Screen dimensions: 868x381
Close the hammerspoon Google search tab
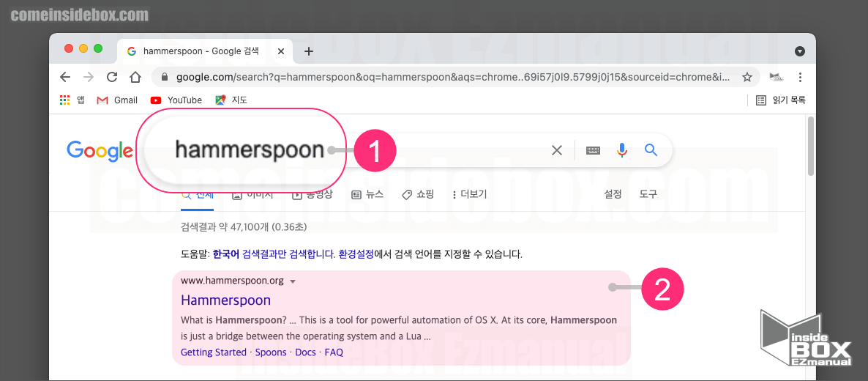point(280,51)
